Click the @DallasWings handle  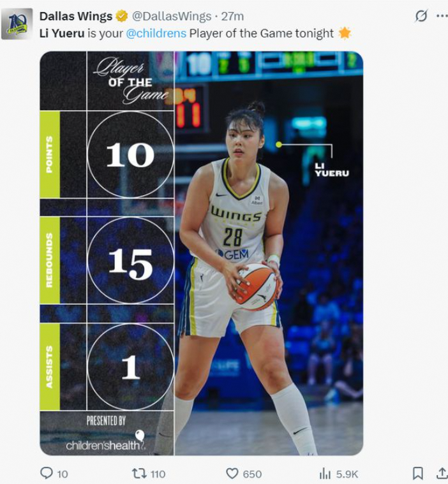tap(172, 16)
